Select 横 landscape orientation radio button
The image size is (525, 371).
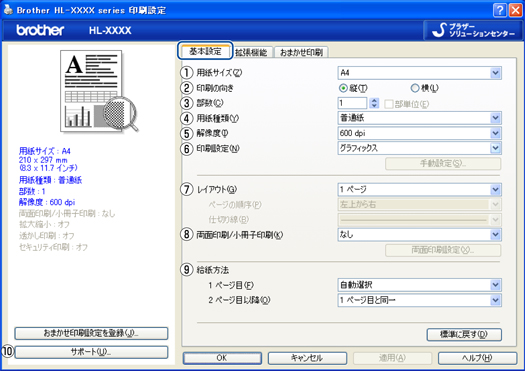coord(415,88)
